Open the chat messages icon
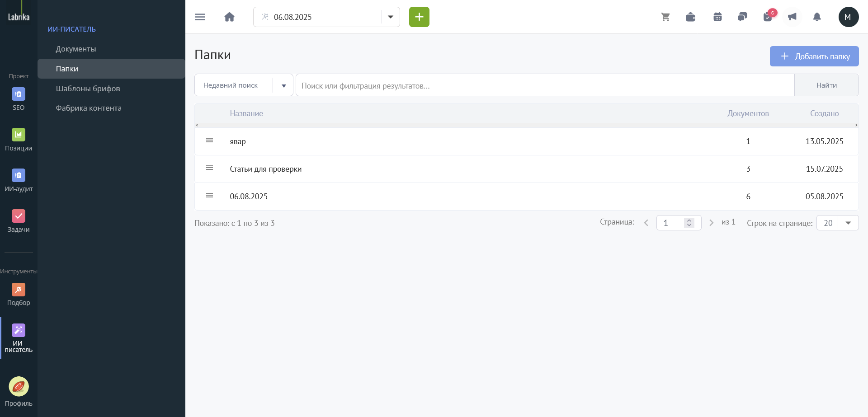The height and width of the screenshot is (417, 868). (x=742, y=17)
